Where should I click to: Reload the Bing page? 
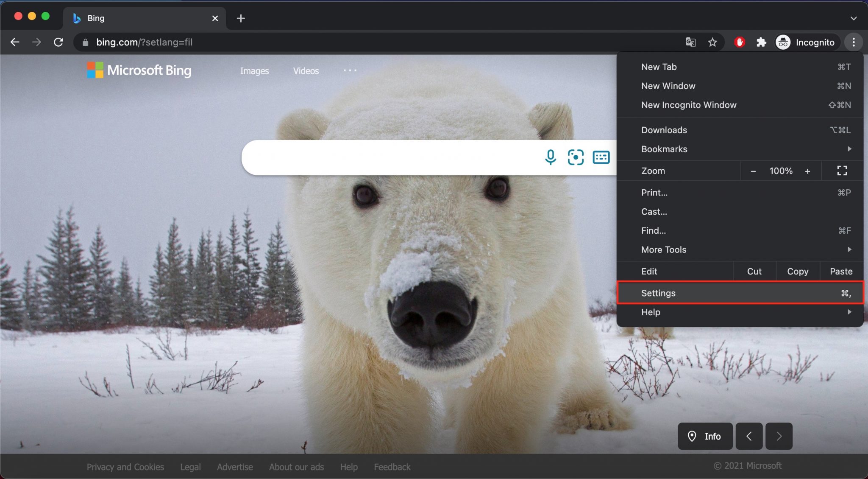coord(58,42)
